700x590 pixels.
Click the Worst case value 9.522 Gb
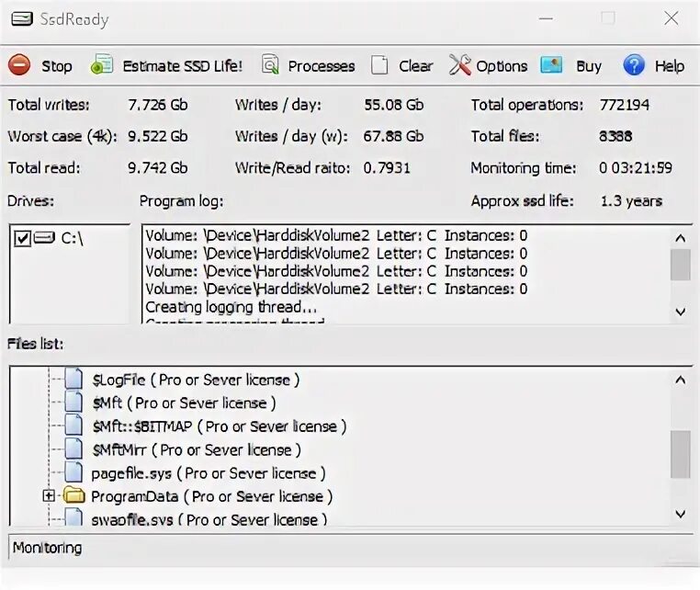158,136
